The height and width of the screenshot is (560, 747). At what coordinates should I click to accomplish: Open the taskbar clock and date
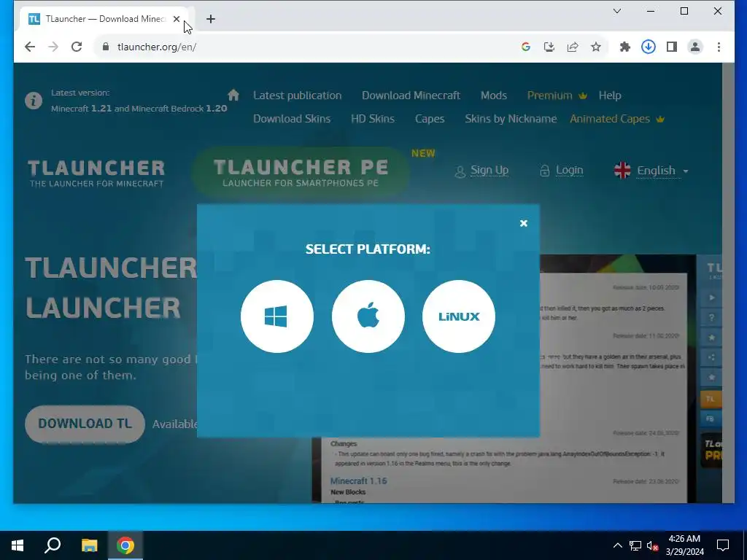point(684,545)
